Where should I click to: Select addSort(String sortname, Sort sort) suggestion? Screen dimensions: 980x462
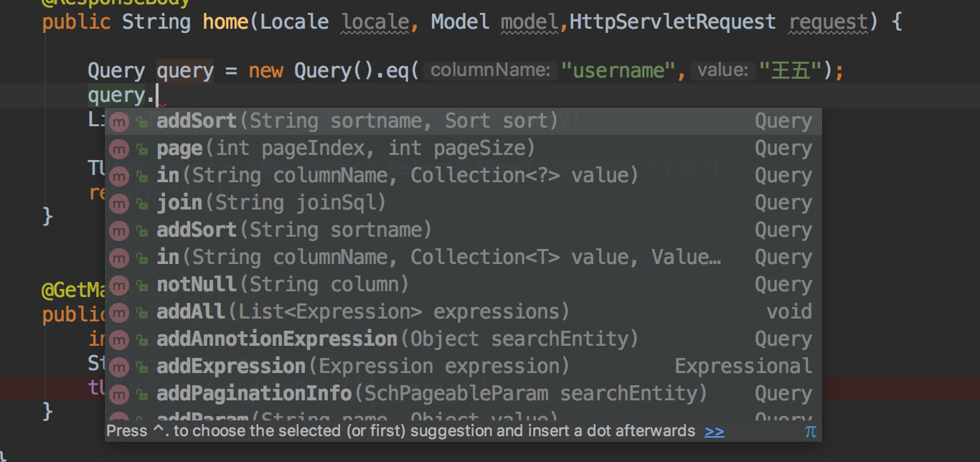pos(357,121)
